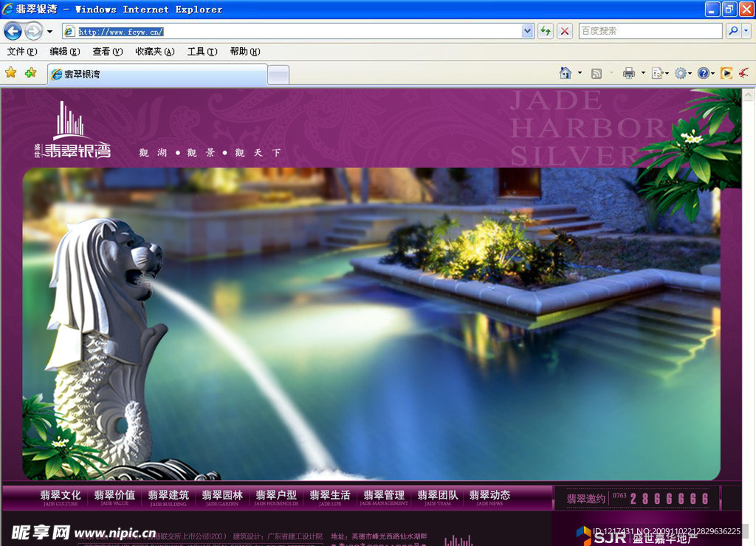The width and height of the screenshot is (756, 546).
Task: Expand the address bar URL dropdown
Action: (x=527, y=31)
